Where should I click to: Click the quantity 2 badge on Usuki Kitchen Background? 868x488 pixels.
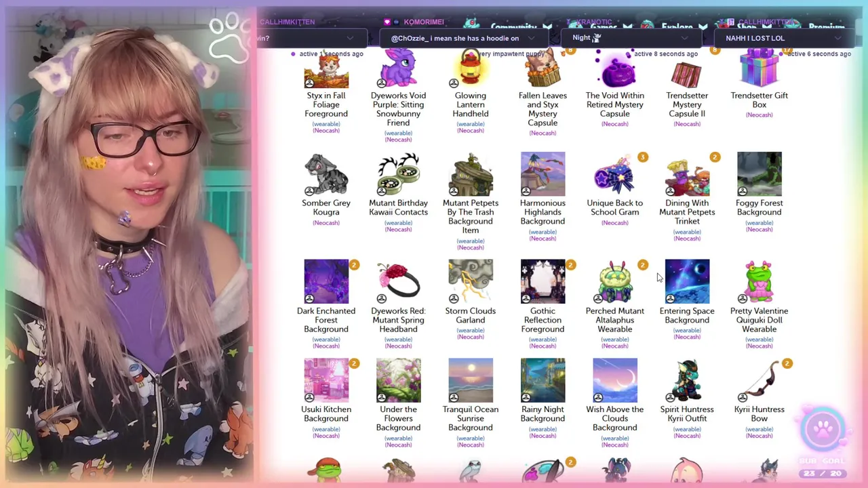tap(354, 364)
